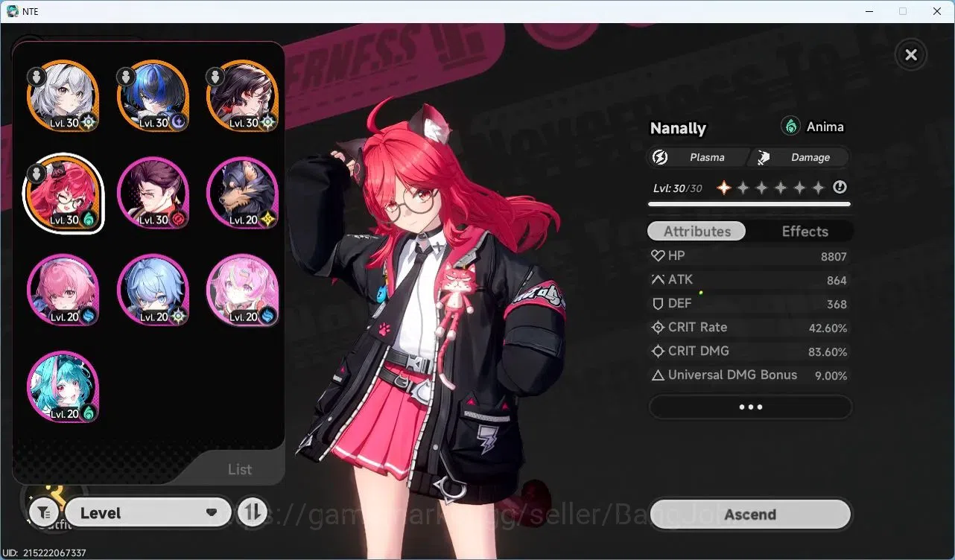The image size is (955, 560).
Task: Select the brown-haired glasses character portrait
Action: (x=153, y=193)
